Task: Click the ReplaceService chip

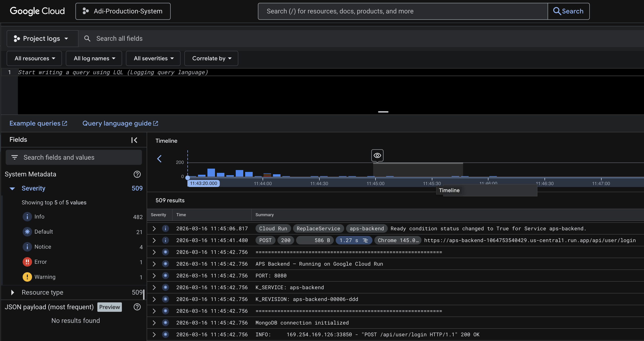Action: (x=318, y=229)
